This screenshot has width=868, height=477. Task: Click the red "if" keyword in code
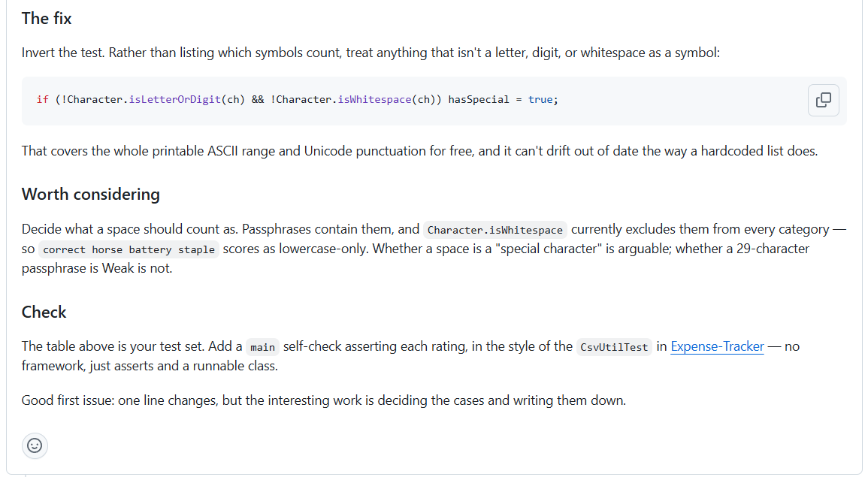coord(43,100)
